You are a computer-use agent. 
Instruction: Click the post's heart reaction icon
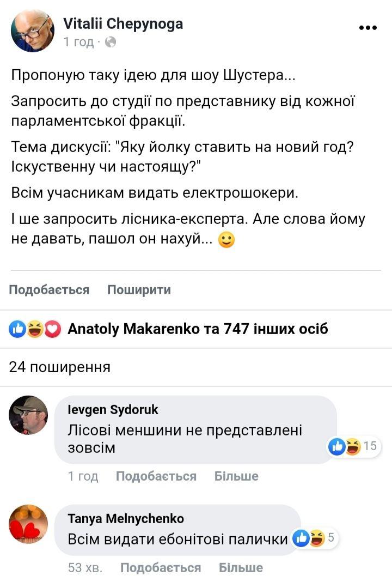(x=52, y=329)
